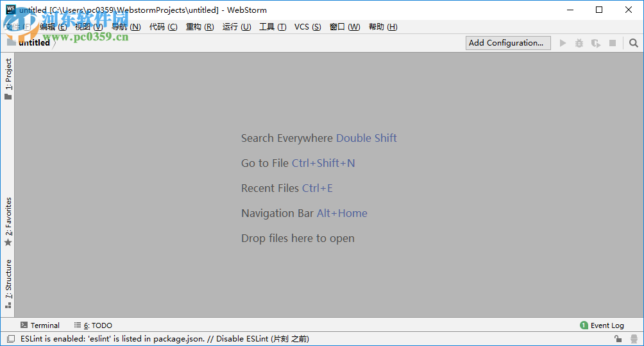Open the 视图 (V) menu
Screen dimensions: 644x346
[89, 27]
